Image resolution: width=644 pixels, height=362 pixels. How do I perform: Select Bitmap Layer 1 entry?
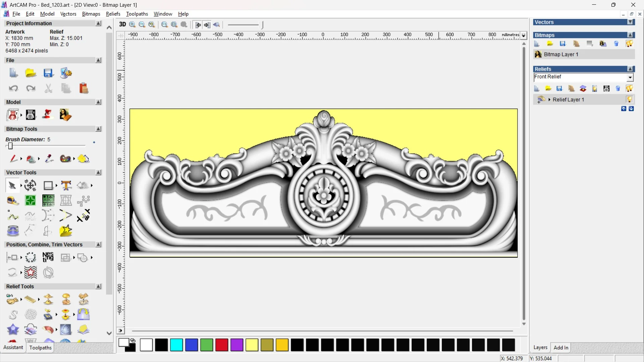pyautogui.click(x=561, y=54)
